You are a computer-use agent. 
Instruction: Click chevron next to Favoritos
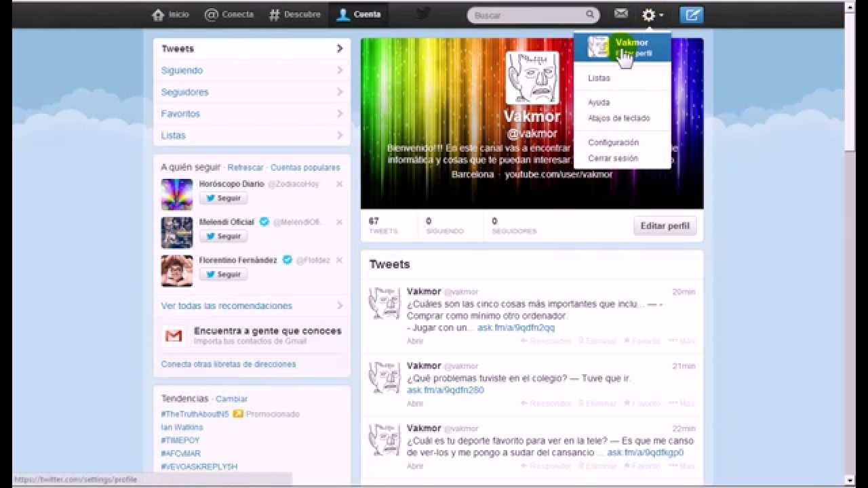tap(340, 114)
